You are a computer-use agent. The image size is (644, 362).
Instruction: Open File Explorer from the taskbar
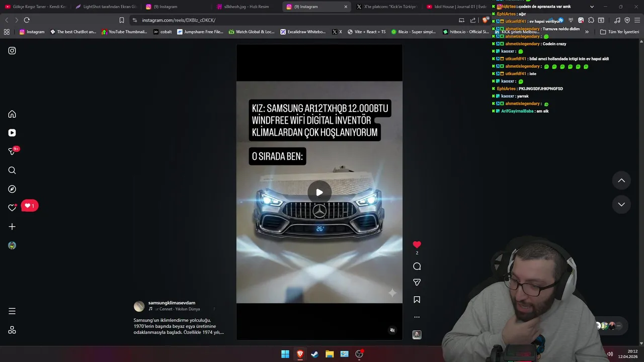330,354
